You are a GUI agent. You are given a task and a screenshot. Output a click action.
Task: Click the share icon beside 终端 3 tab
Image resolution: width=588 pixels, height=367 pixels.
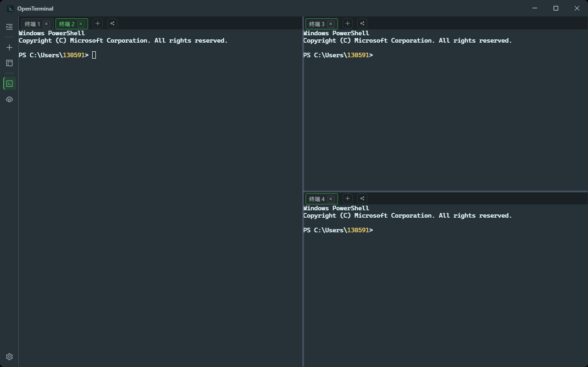pyautogui.click(x=362, y=23)
